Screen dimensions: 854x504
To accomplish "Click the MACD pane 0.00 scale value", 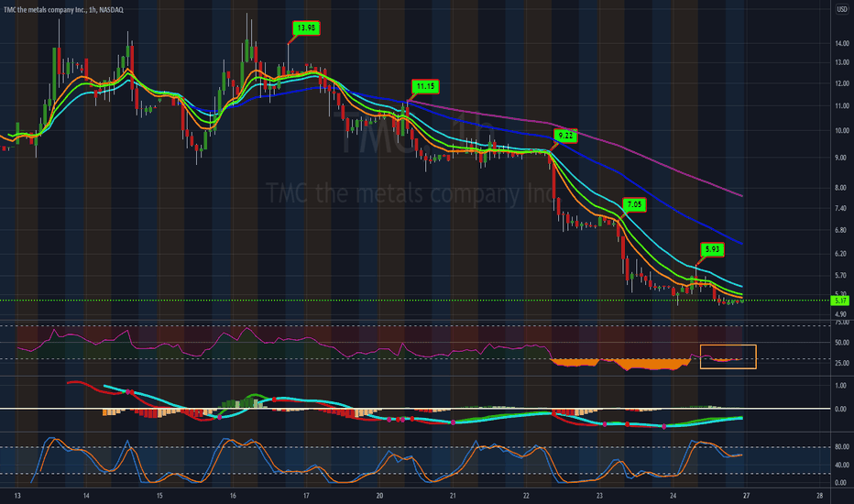I will 841,409.
